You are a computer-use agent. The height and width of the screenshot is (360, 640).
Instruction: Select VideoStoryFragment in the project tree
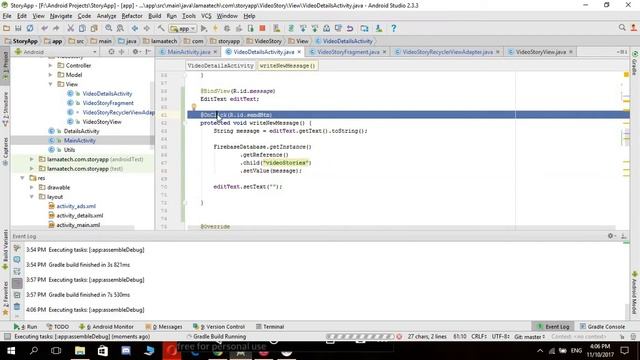tap(108, 103)
